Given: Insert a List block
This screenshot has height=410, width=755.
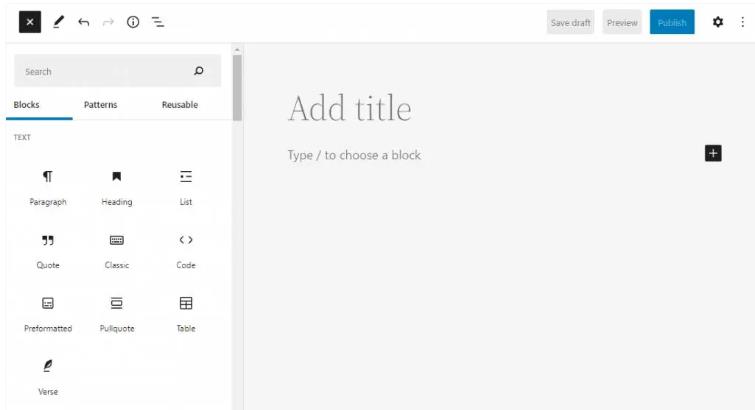Looking at the screenshot, I should tap(186, 186).
